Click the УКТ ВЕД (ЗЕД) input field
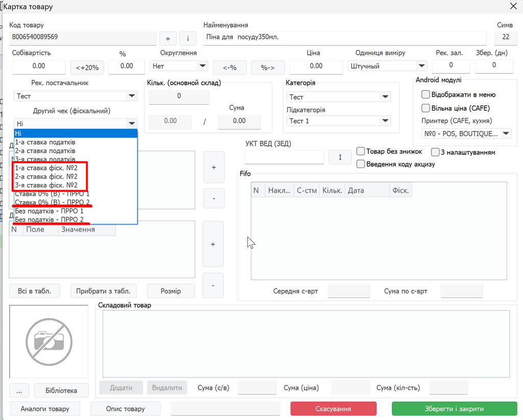The width and height of the screenshot is (523, 420). (284, 157)
